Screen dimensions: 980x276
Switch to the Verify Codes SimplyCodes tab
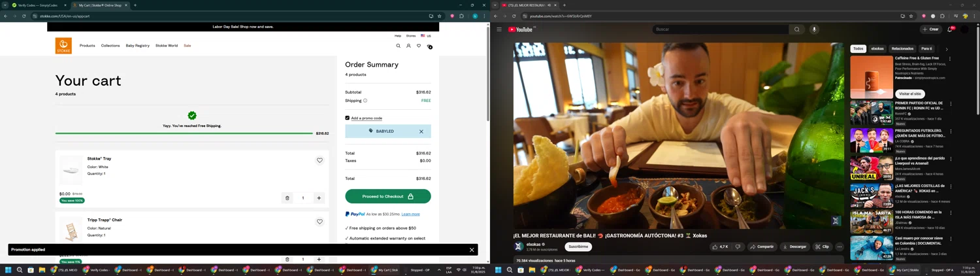pos(39,5)
